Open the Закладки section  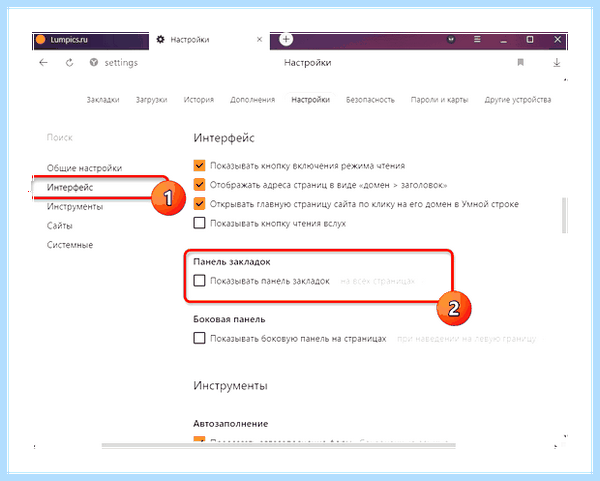pos(103,100)
